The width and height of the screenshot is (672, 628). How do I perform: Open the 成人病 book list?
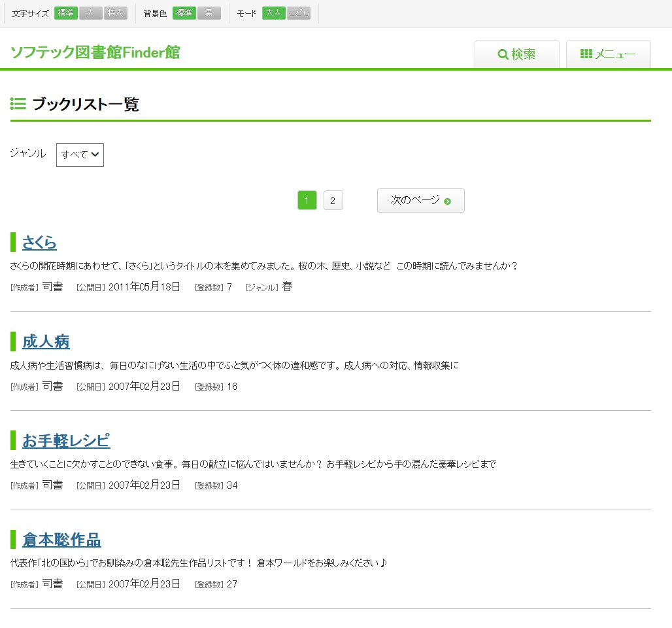tap(46, 341)
